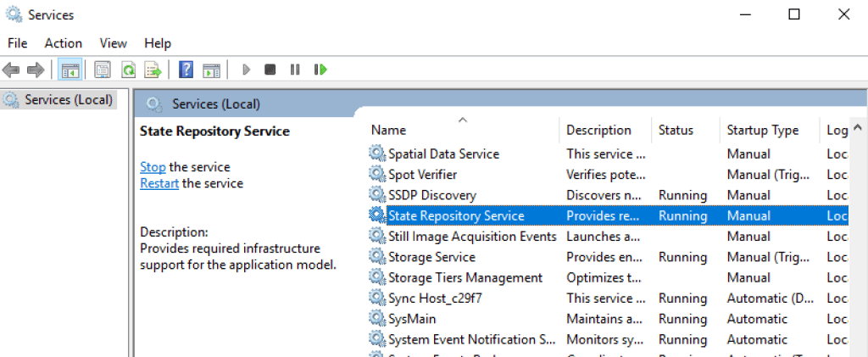Open Help using the question mark icon
The image size is (868, 357).
[186, 70]
